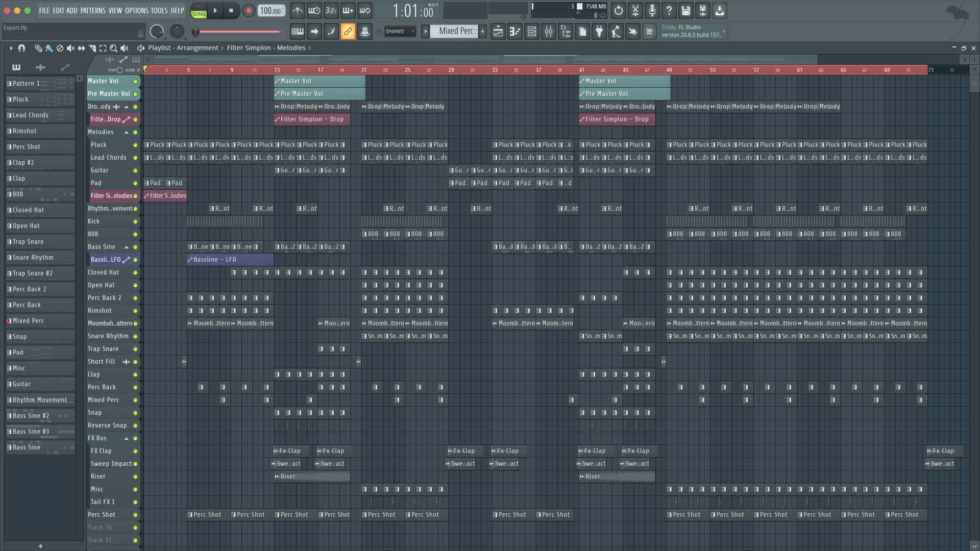980x551 pixels.
Task: Open the TOOLS menu
Action: pos(159,10)
